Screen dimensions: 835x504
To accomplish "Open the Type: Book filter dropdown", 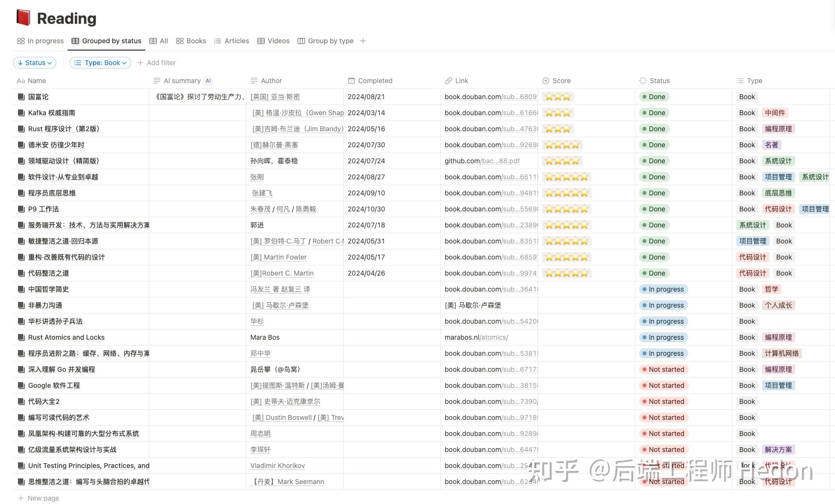I will click(100, 63).
